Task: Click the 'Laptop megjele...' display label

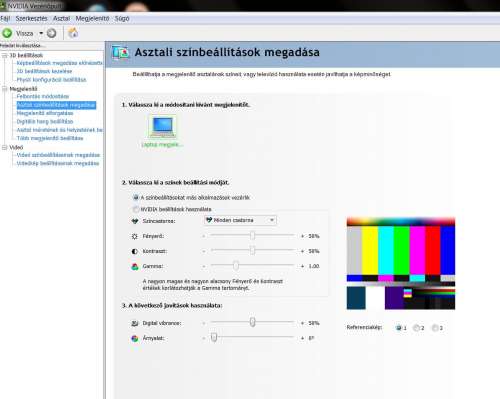Action: point(162,145)
